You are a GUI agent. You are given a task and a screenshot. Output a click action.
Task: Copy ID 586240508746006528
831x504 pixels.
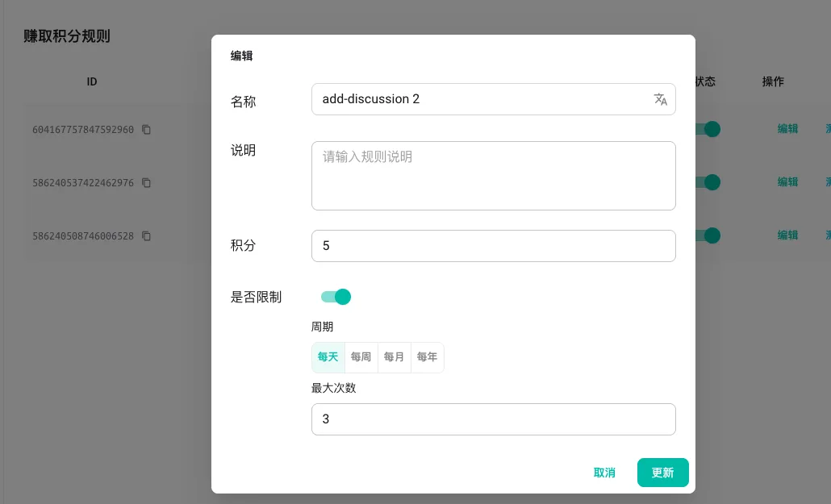pyautogui.click(x=146, y=235)
